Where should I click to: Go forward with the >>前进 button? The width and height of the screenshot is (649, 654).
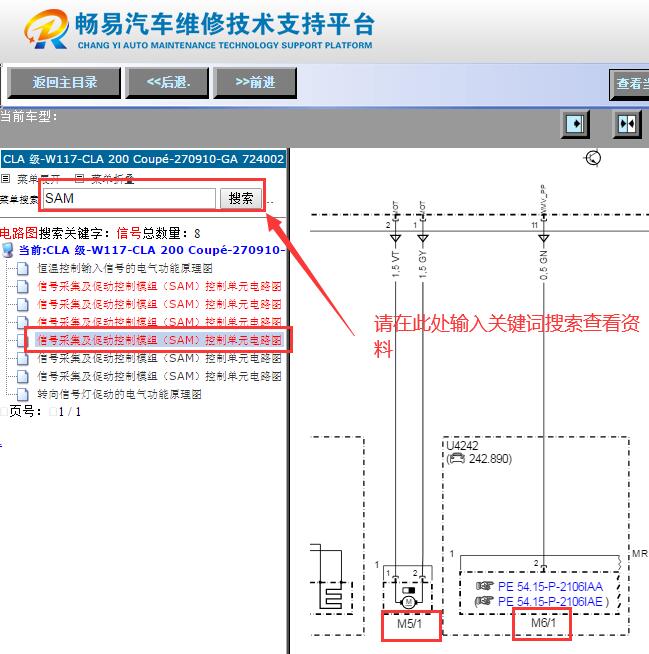255,83
